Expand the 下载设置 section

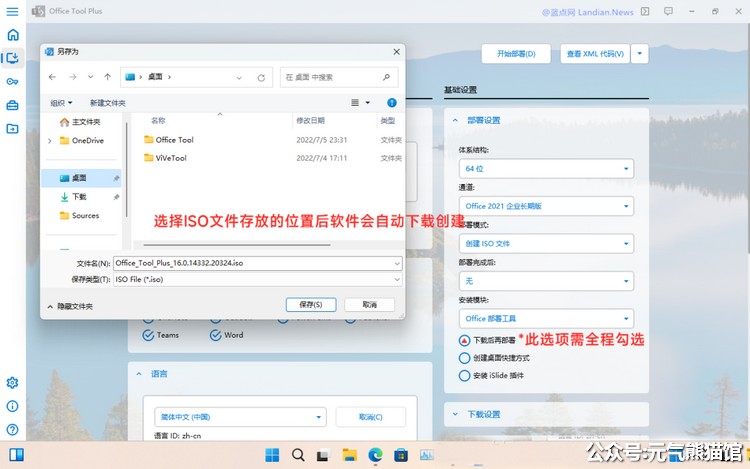546,414
